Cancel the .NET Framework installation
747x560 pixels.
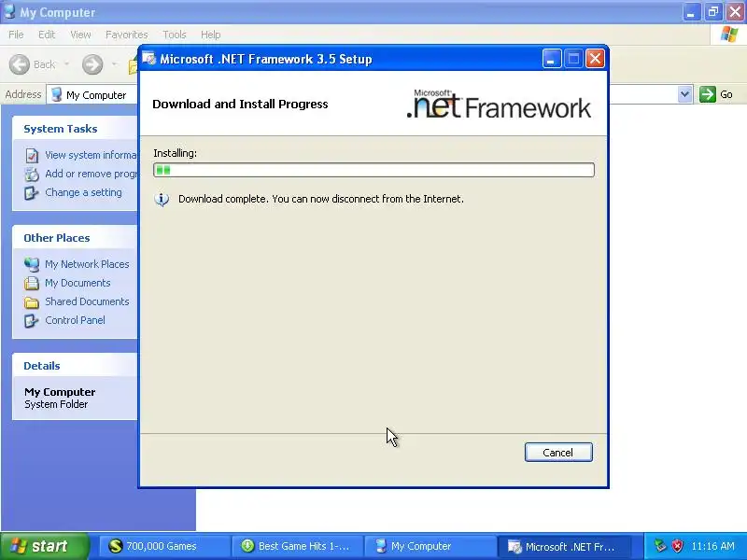click(x=558, y=453)
